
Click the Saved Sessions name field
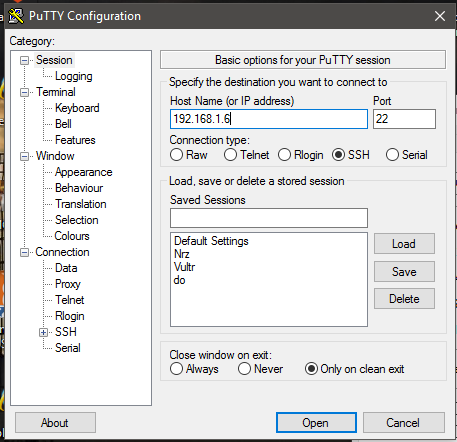269,218
